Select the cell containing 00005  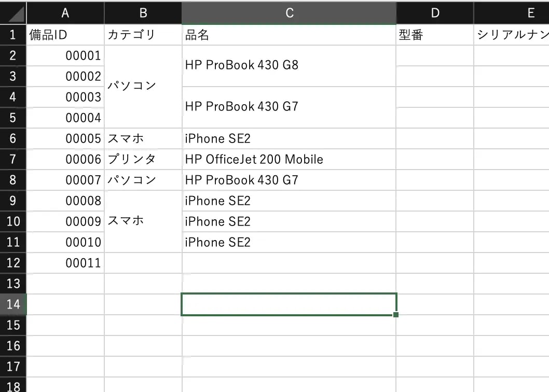65,138
